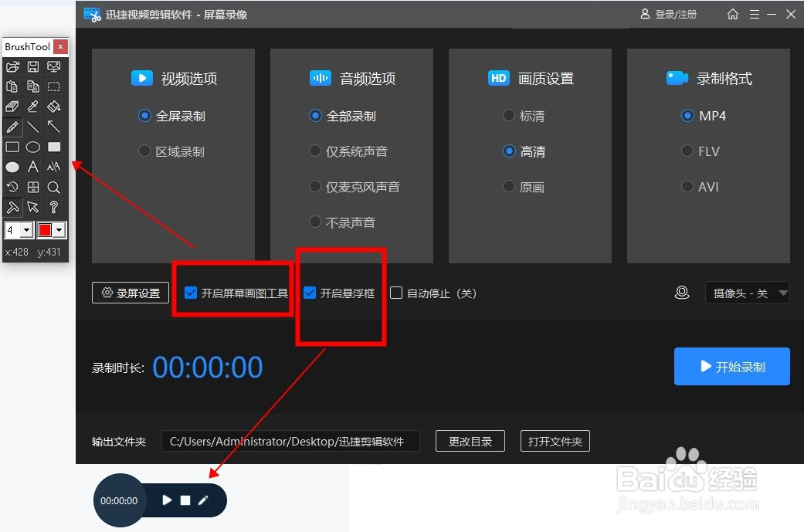Viewport: 804px width, 532px height.
Task: Select 全部录制 audio option
Action: click(x=342, y=116)
